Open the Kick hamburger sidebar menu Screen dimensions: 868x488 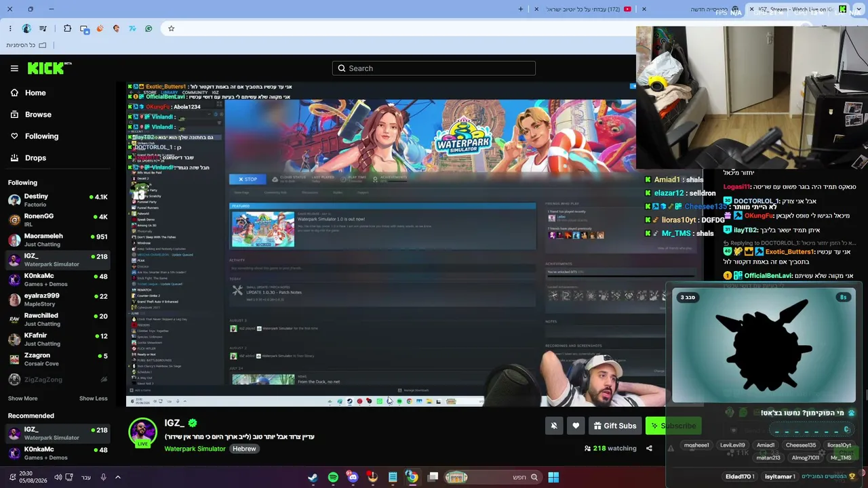pyautogui.click(x=14, y=68)
